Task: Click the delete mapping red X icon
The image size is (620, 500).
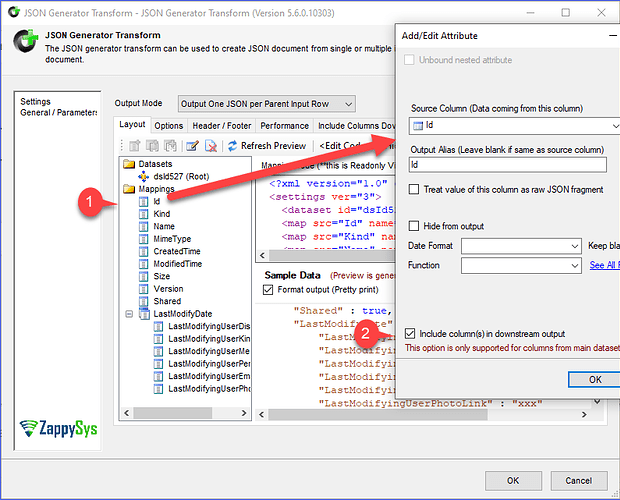Action: tap(211, 146)
